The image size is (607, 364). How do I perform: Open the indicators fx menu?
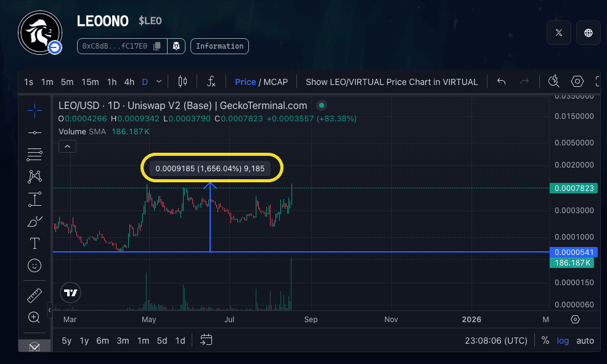pos(211,81)
